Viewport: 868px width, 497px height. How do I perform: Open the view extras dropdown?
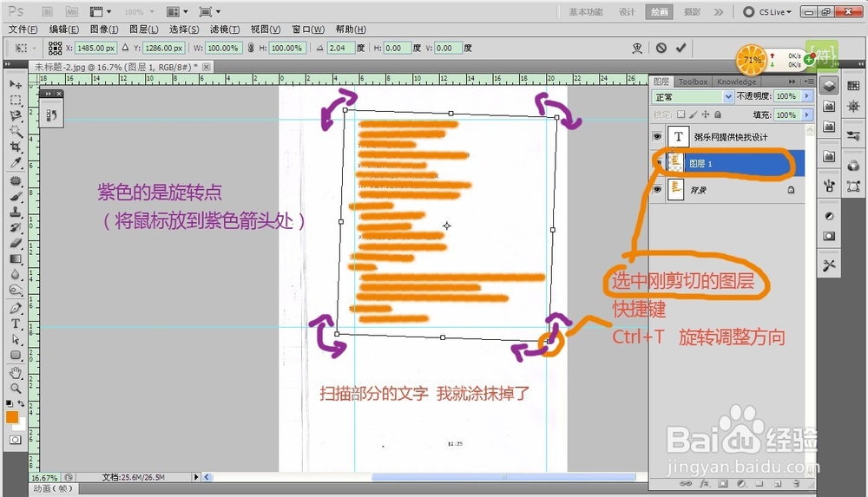point(101,11)
